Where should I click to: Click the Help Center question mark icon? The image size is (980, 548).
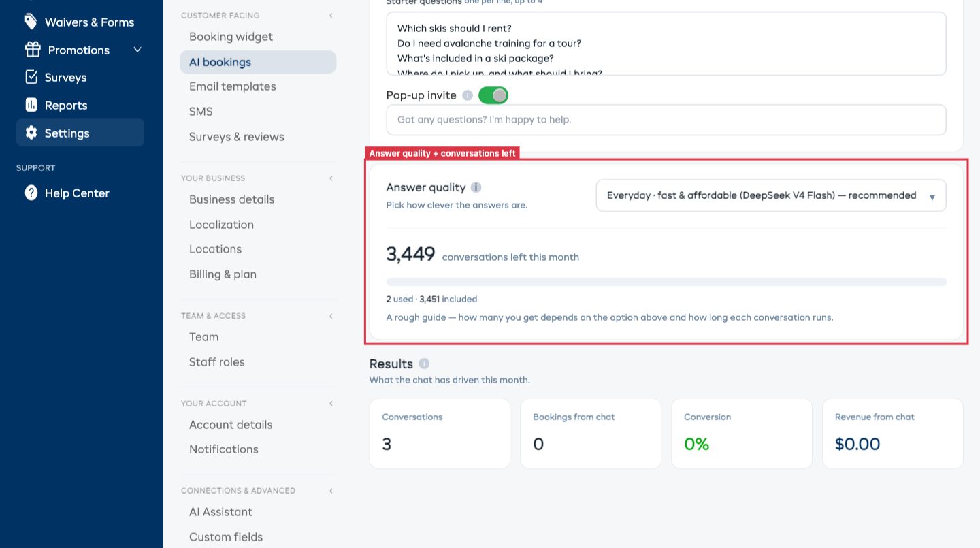click(x=31, y=193)
